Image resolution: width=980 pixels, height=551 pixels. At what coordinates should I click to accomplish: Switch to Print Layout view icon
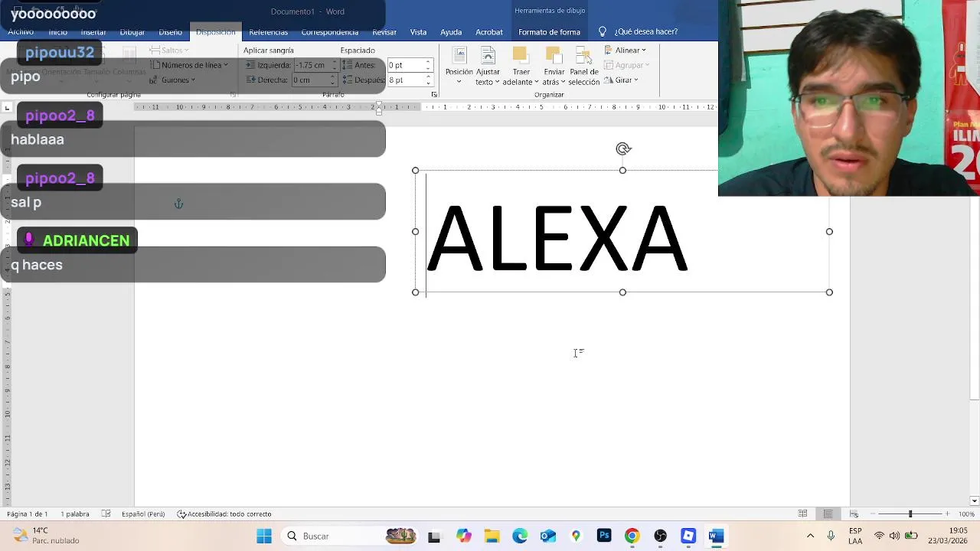pos(828,514)
